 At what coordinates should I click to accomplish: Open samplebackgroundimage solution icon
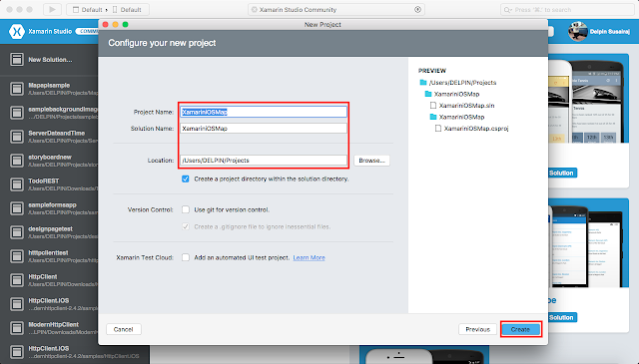pos(17,113)
